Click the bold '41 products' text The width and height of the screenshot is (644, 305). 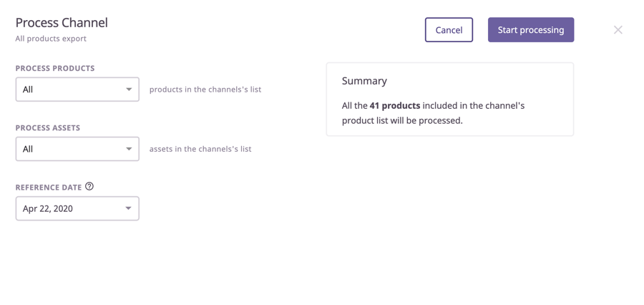pos(395,105)
